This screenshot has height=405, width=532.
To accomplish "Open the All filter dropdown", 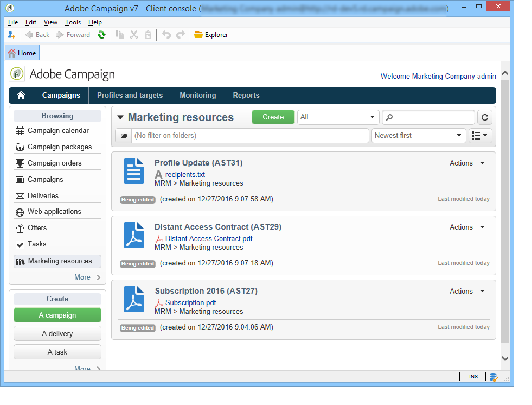I will [338, 117].
